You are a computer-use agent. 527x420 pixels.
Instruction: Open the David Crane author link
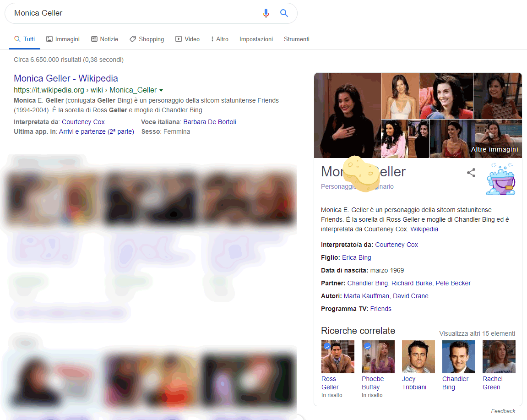411,296
